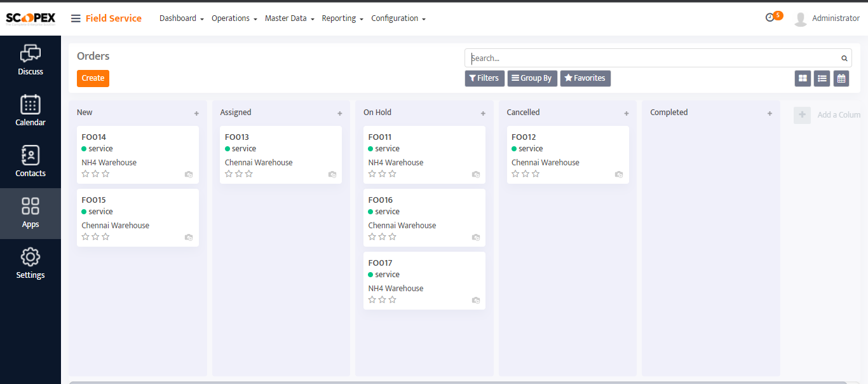The image size is (868, 384).
Task: Open the Configuration menu
Action: [x=398, y=18]
